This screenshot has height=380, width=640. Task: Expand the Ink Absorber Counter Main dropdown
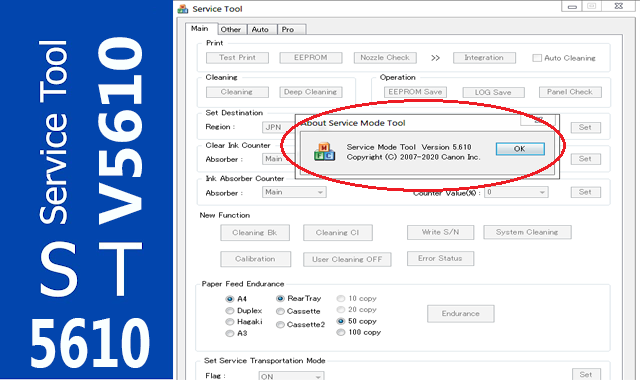point(294,192)
